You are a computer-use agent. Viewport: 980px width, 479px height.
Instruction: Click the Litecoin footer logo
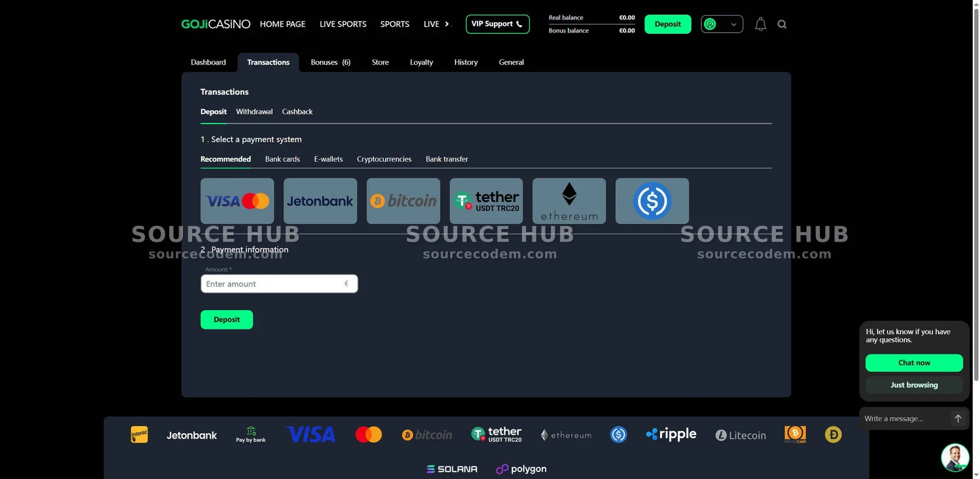pyautogui.click(x=740, y=435)
